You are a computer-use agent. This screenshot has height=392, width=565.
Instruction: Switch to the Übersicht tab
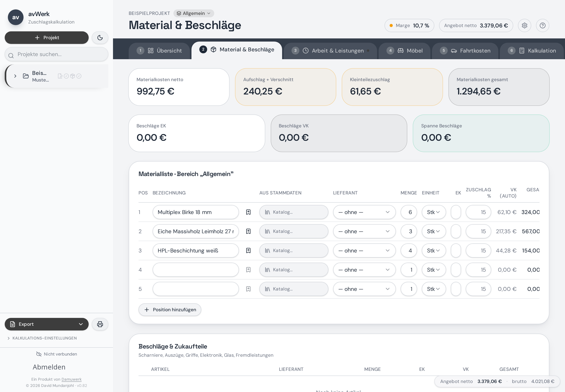(159, 51)
